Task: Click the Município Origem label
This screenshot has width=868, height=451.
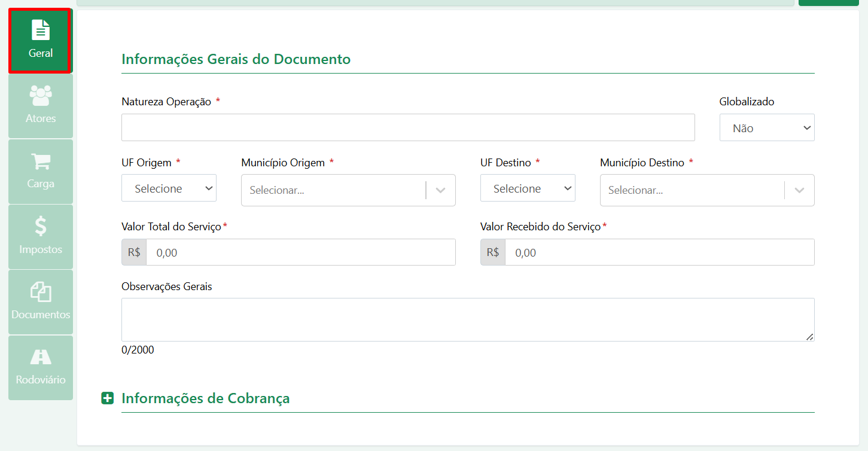Action: click(x=283, y=163)
